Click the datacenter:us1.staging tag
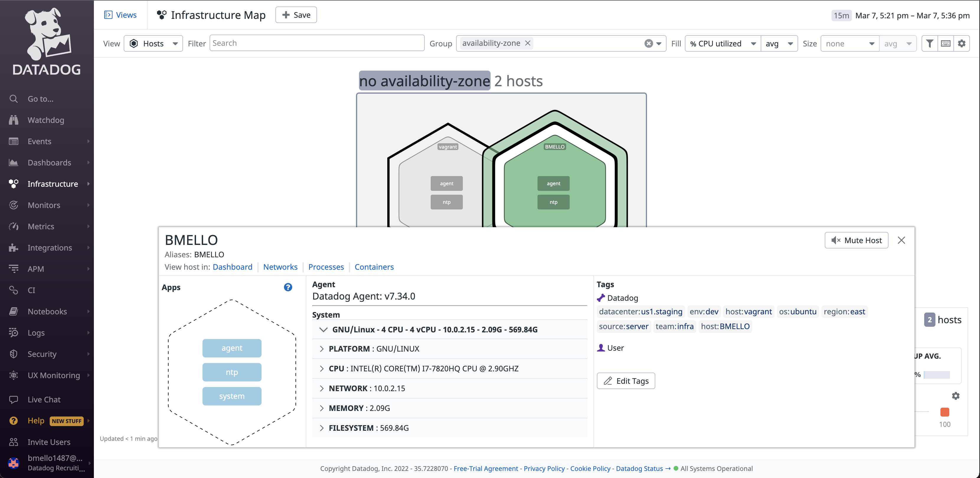The height and width of the screenshot is (478, 980). pos(641,312)
